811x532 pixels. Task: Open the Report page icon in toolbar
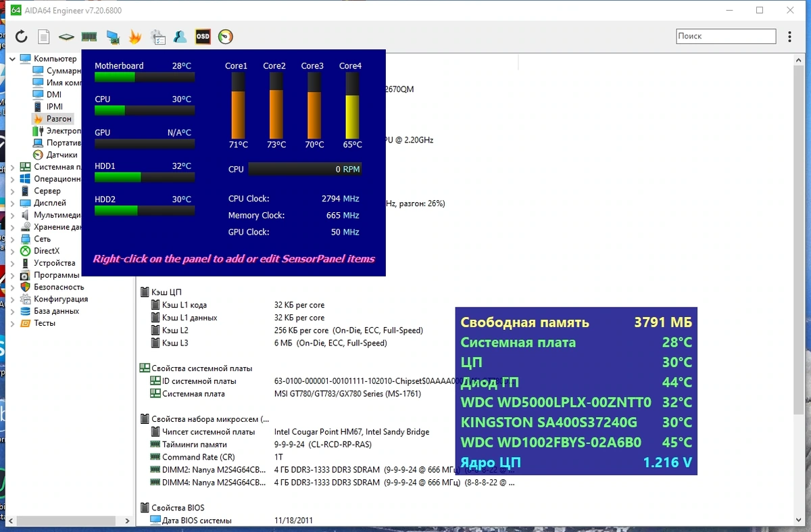pyautogui.click(x=43, y=37)
